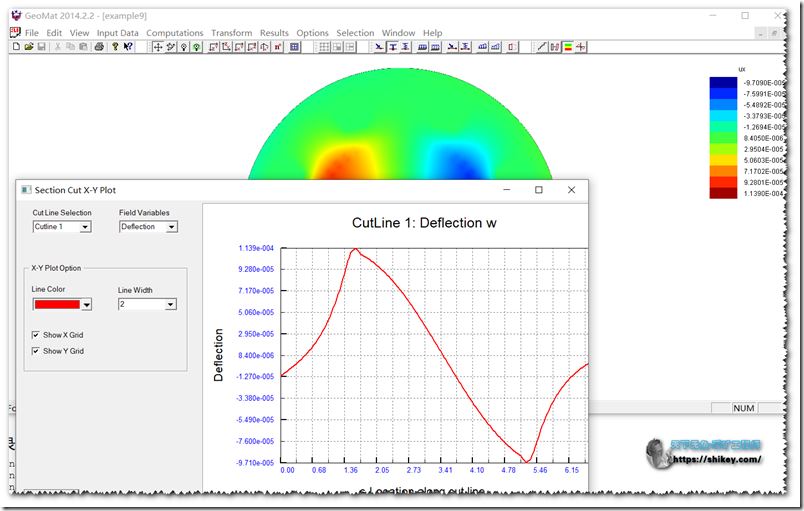The width and height of the screenshot is (804, 511).
Task: Close the Section Cut X-Y Plot dialog
Action: click(571, 190)
